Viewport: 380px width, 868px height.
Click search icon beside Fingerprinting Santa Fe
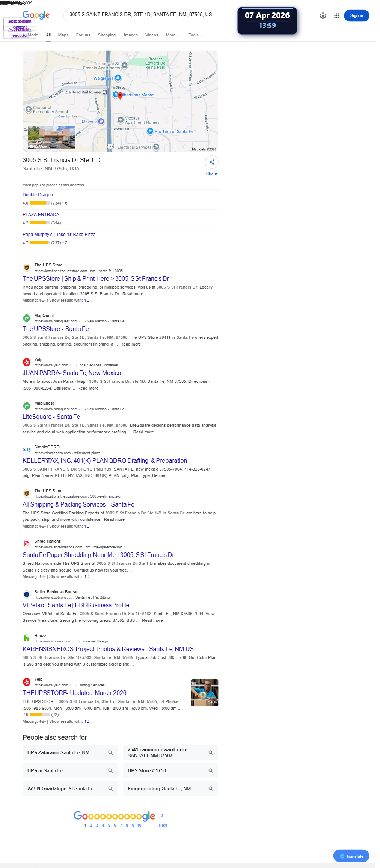tap(211, 788)
